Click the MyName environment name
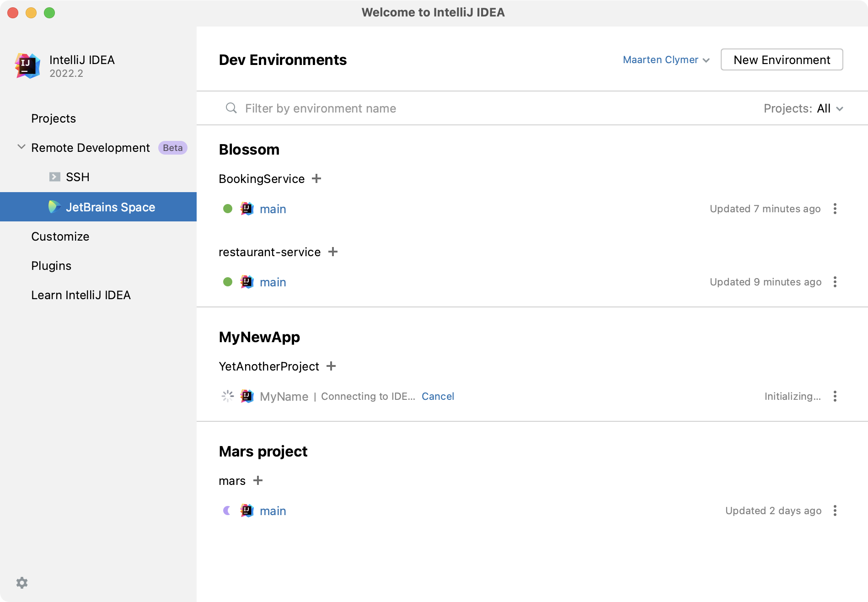This screenshot has width=868, height=602. 284,397
